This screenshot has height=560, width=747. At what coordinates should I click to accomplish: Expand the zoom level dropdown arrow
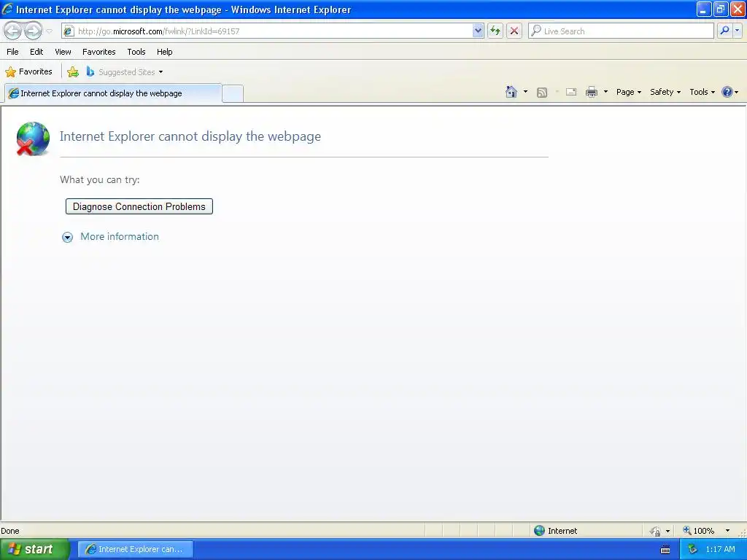point(727,531)
